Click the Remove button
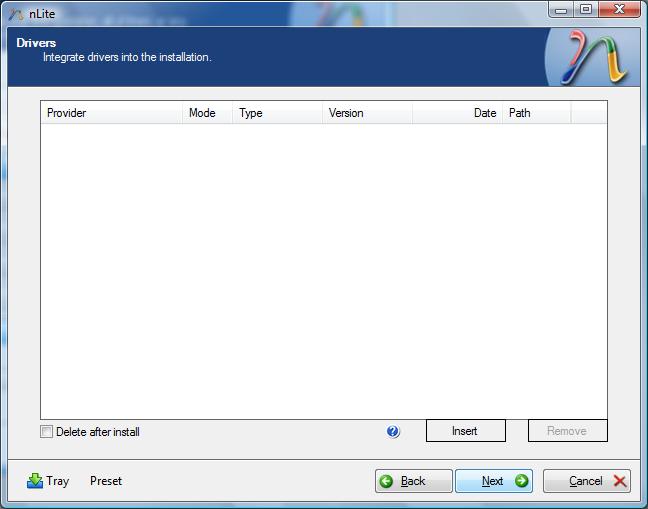Image resolution: width=648 pixels, height=509 pixels. coord(567,431)
